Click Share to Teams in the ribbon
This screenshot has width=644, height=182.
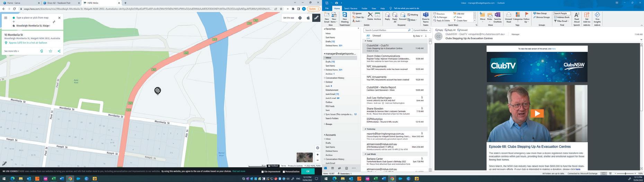click(426, 17)
